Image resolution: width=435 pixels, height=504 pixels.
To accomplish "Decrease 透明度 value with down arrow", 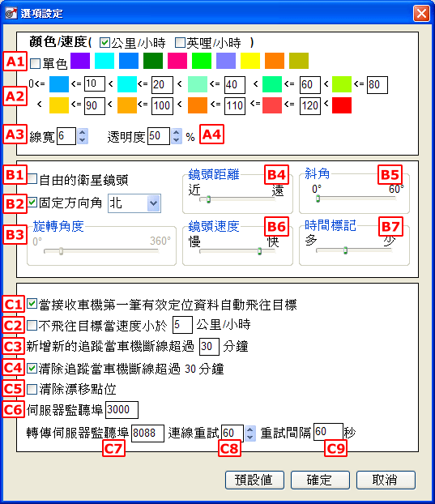I will click(176, 140).
